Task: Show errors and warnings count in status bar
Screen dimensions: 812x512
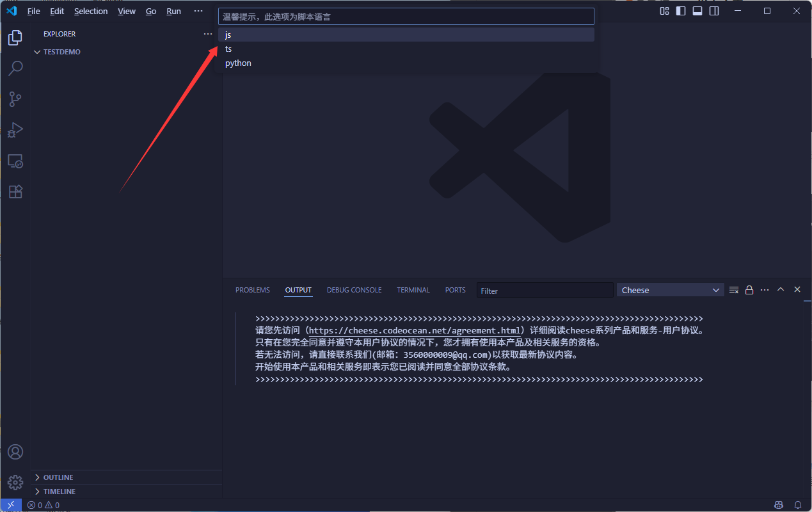Action: pyautogui.click(x=44, y=505)
